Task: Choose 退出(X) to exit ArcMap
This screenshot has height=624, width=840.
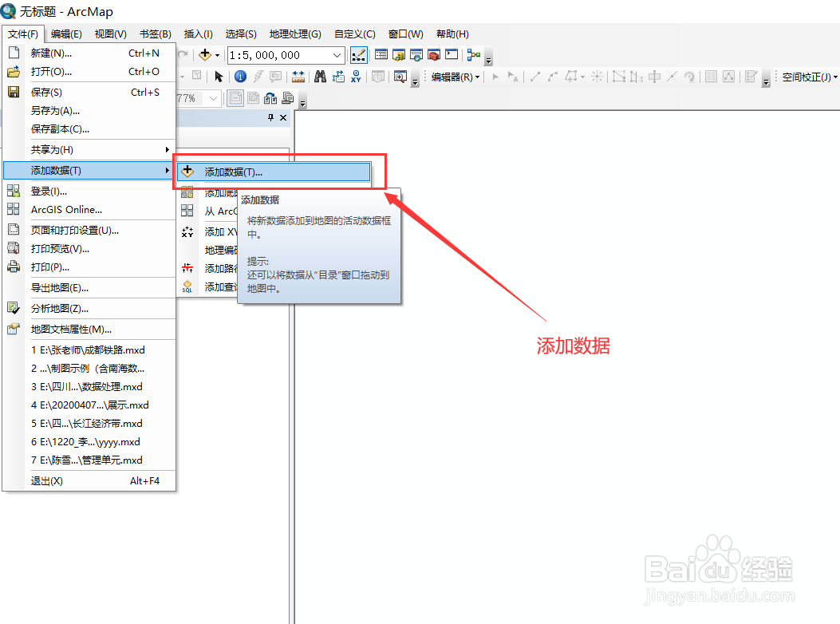Action: [x=89, y=481]
